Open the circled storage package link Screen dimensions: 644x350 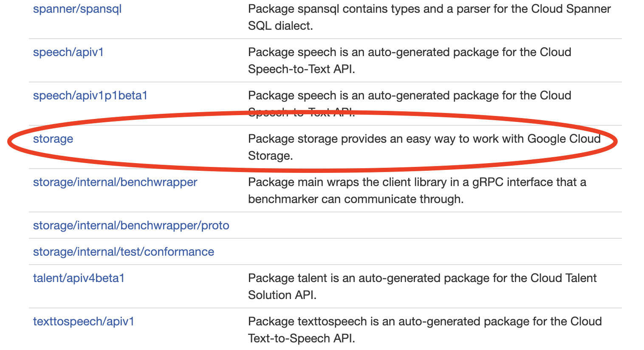[x=53, y=139]
